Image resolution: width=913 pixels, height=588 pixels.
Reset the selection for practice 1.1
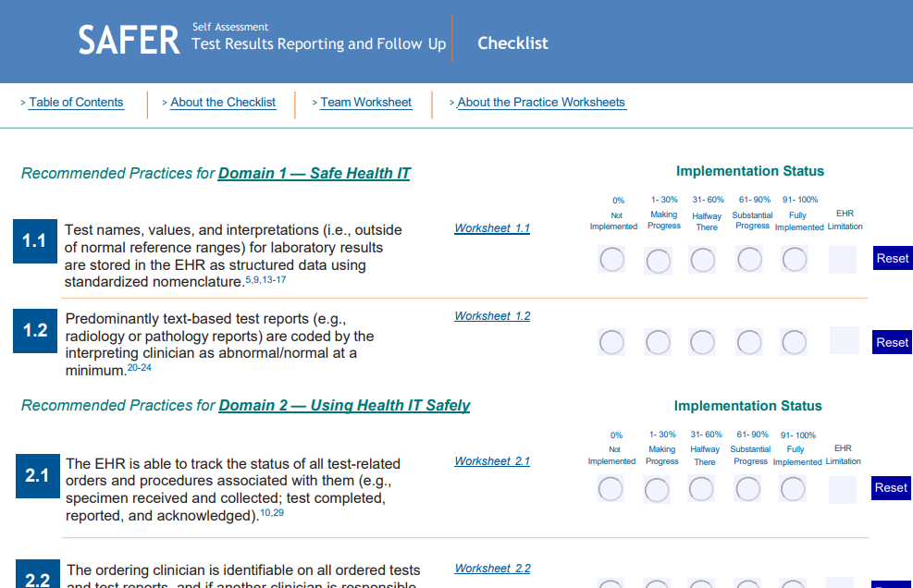(892, 259)
